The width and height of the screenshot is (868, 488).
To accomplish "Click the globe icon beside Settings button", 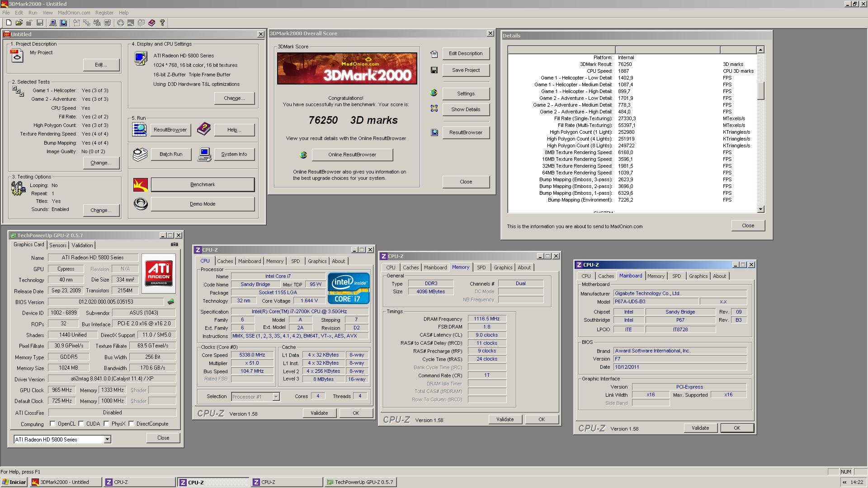I will 434,93.
